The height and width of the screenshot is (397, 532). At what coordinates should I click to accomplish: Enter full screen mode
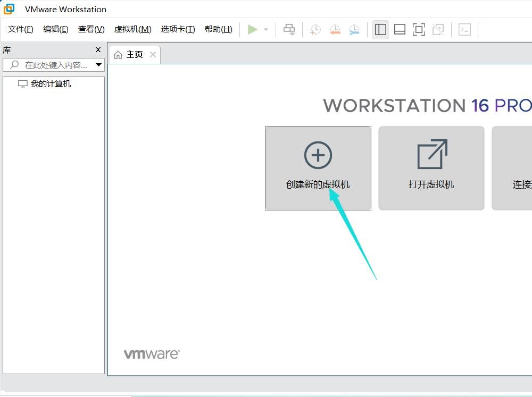tap(419, 30)
